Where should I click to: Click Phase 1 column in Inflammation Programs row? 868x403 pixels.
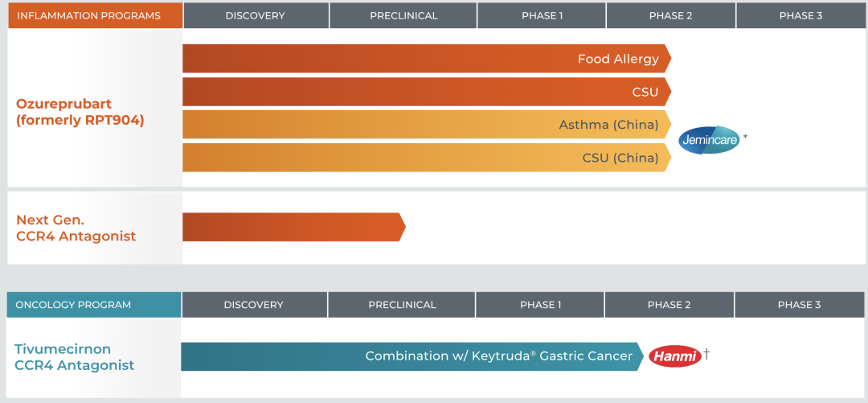542,16
